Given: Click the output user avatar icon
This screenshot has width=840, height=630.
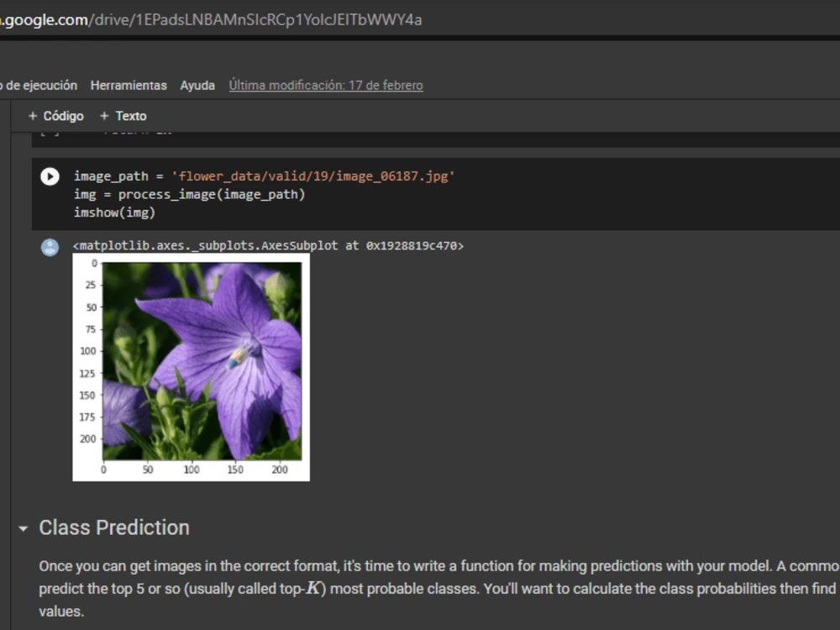Looking at the screenshot, I should pos(50,247).
